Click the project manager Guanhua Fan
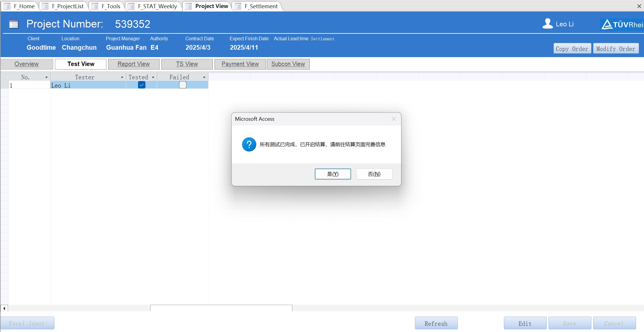644x332 pixels. point(126,47)
